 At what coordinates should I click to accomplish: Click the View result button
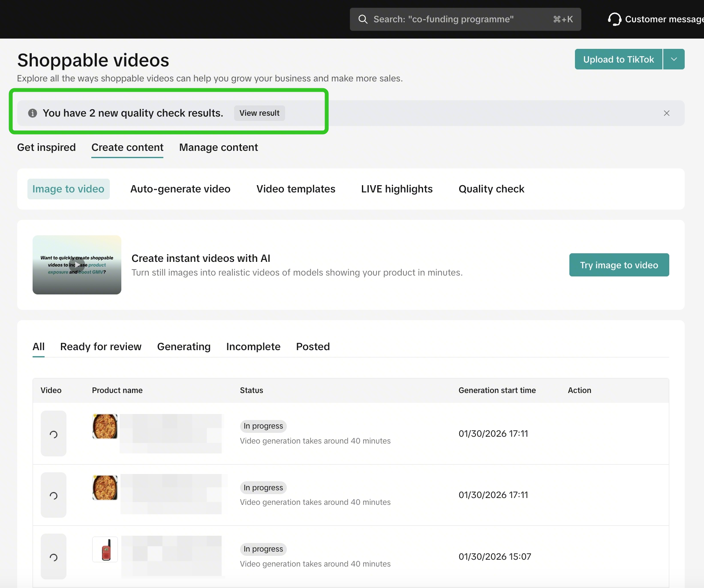(259, 113)
